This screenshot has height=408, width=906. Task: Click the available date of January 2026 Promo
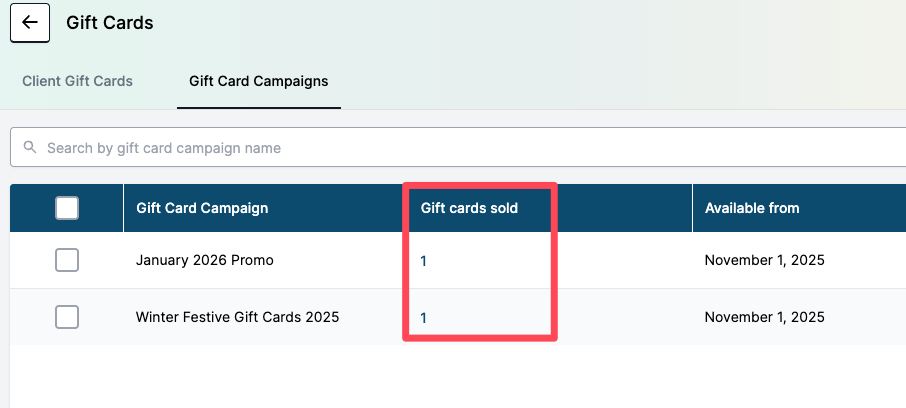click(764, 260)
